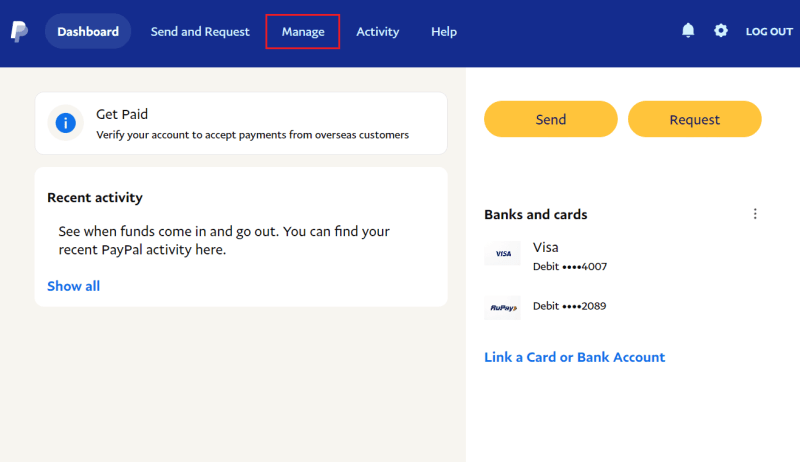Viewport: 800px width, 462px height.
Task: Click the blue info icon beside Get Paid
Action: click(65, 123)
